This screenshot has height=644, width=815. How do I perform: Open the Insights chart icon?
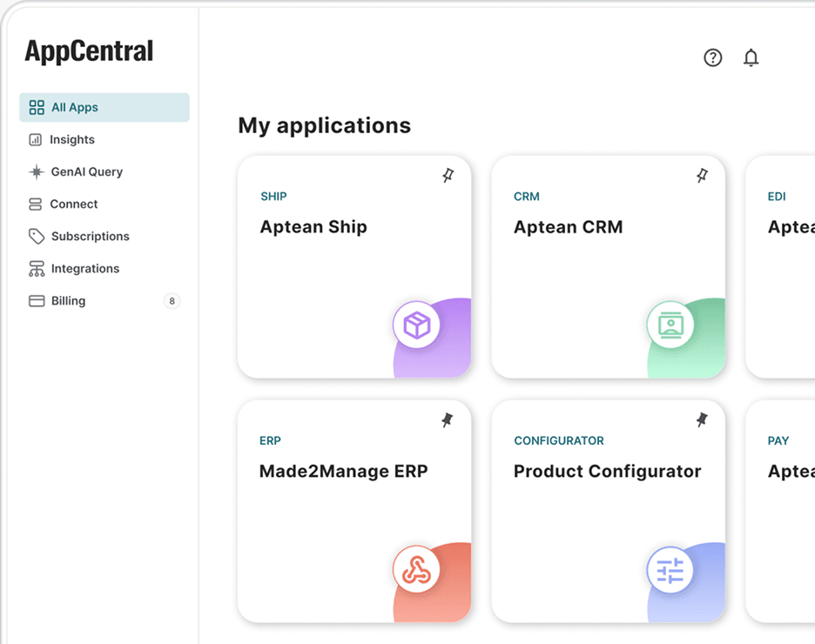coord(35,139)
